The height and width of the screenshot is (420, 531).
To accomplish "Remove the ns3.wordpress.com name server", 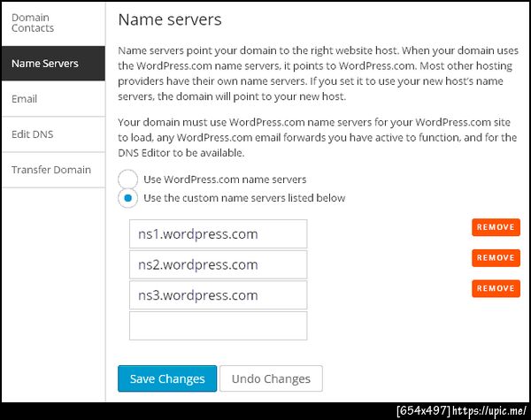I will (x=496, y=288).
